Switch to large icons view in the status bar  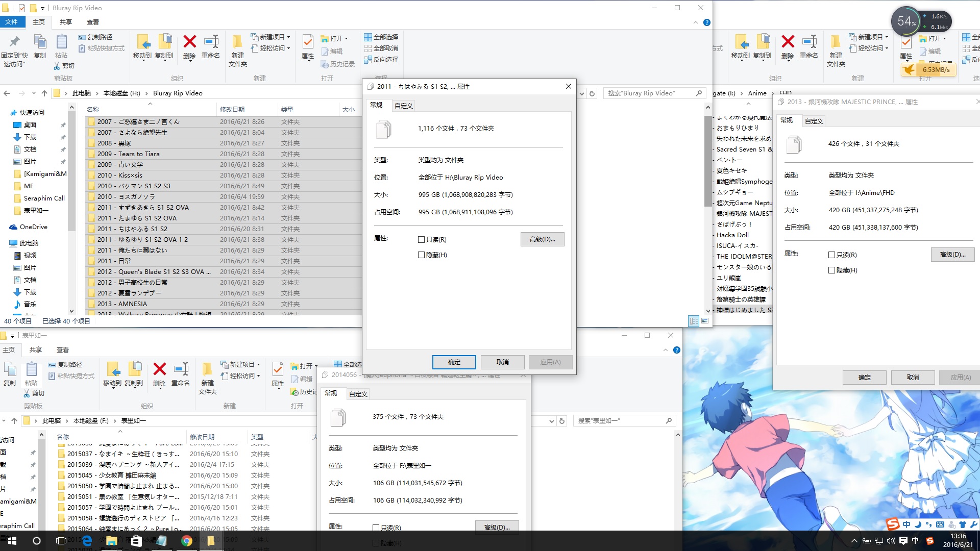coord(705,321)
